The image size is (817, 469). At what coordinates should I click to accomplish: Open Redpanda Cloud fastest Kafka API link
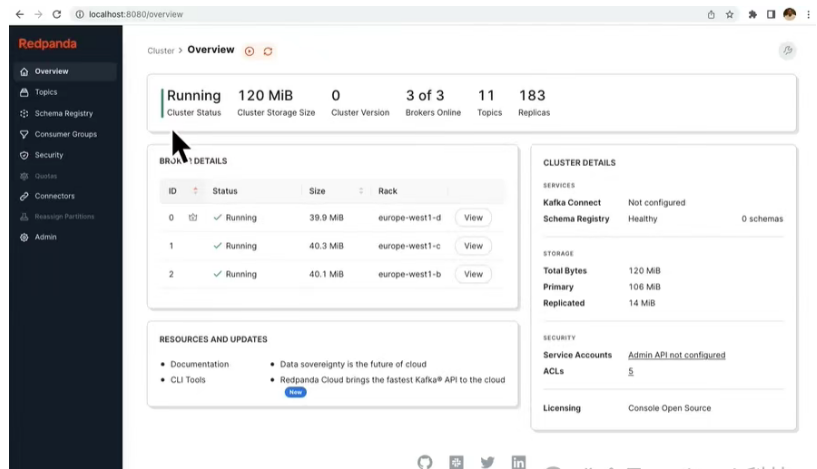pos(392,379)
